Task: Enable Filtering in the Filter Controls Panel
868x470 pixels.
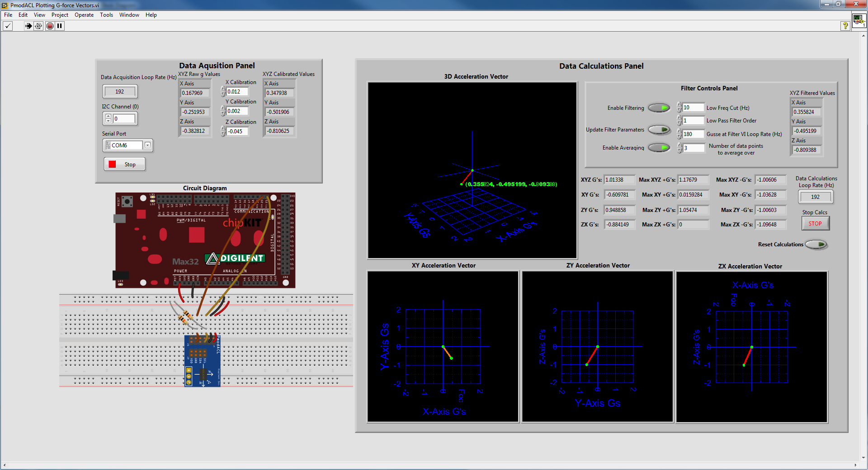Action: pyautogui.click(x=659, y=108)
